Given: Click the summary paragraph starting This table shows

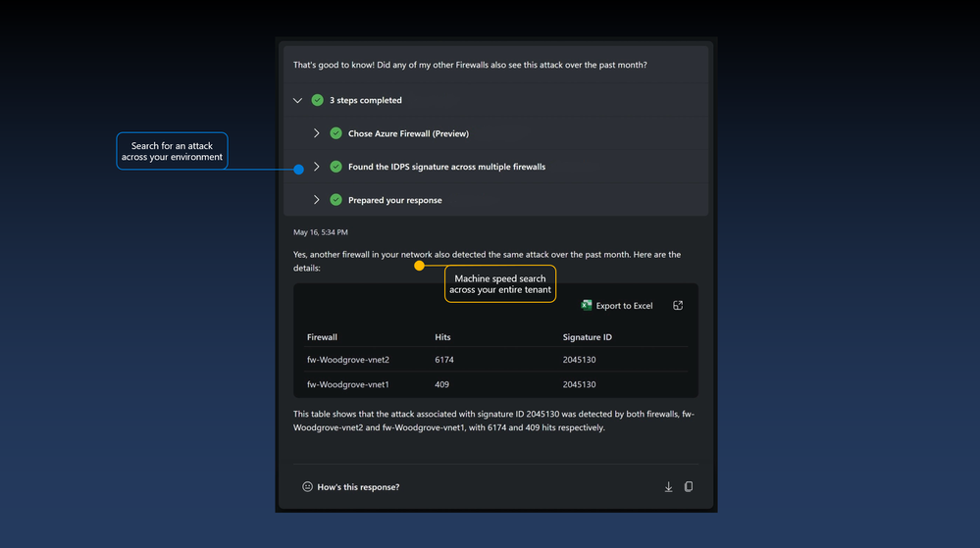Looking at the screenshot, I should point(493,421).
